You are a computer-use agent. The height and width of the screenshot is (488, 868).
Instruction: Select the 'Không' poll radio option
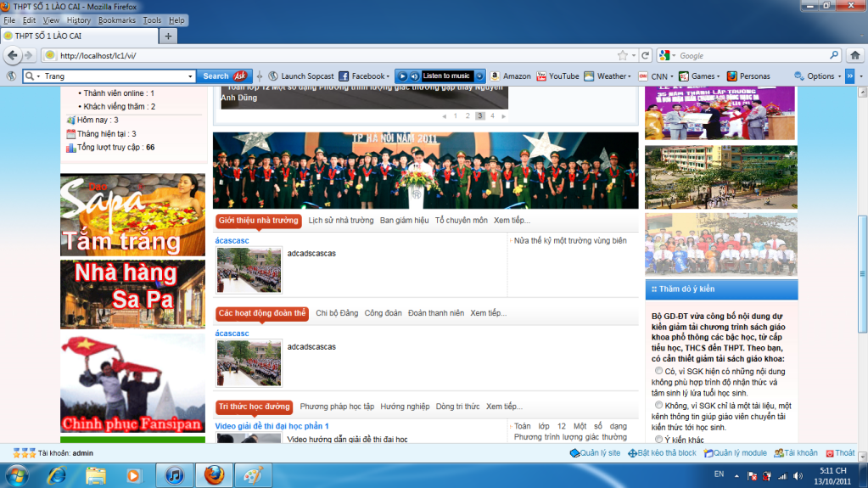click(658, 405)
